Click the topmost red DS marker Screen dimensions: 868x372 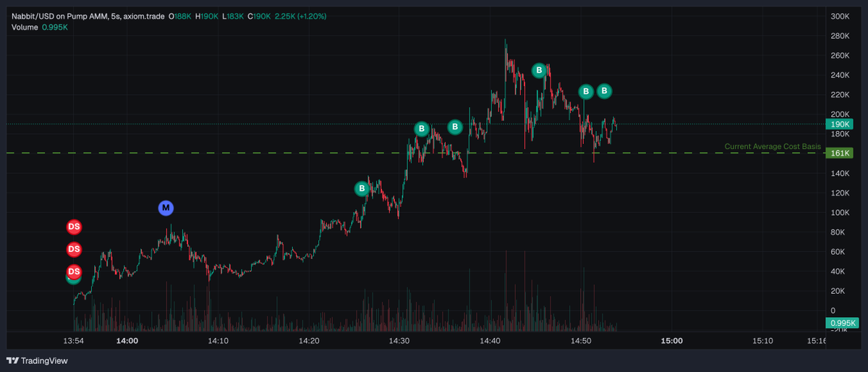point(74,227)
